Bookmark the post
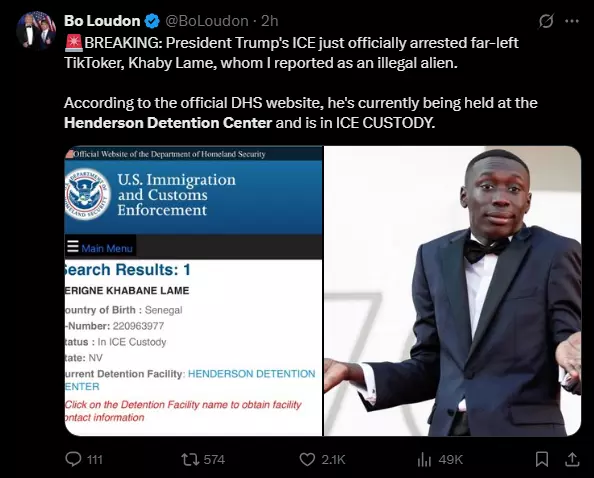 pos(542,459)
